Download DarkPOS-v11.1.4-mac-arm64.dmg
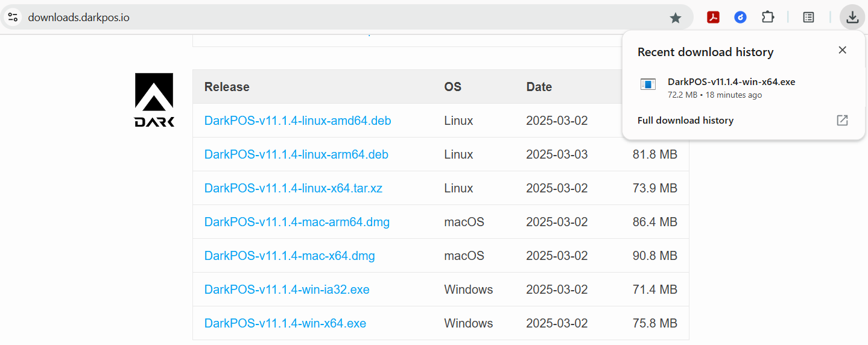 (297, 222)
